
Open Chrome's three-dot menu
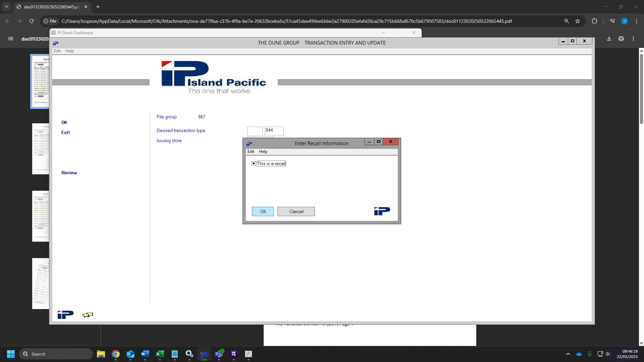point(637,21)
